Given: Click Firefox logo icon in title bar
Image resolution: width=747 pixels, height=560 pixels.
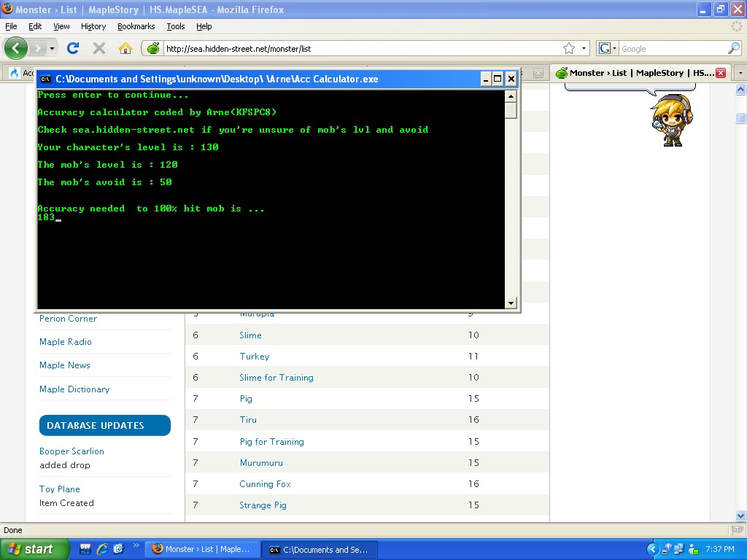Looking at the screenshot, I should click(x=7, y=9).
